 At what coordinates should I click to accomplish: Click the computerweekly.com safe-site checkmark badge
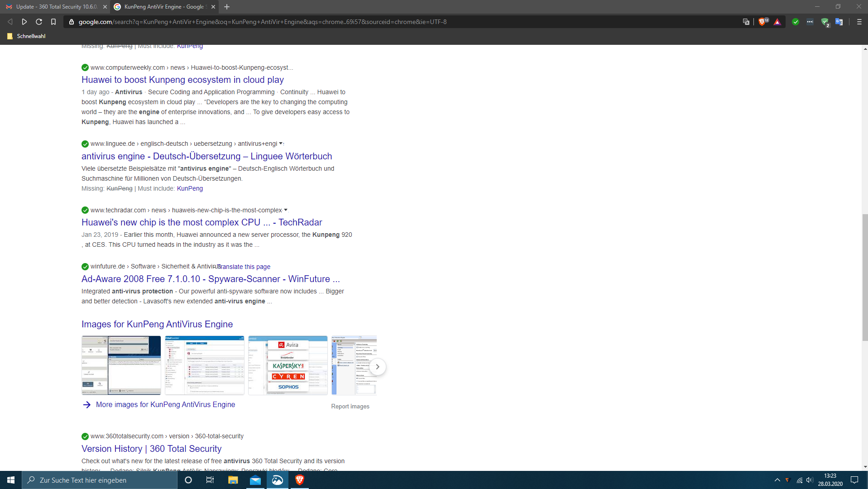pyautogui.click(x=85, y=67)
